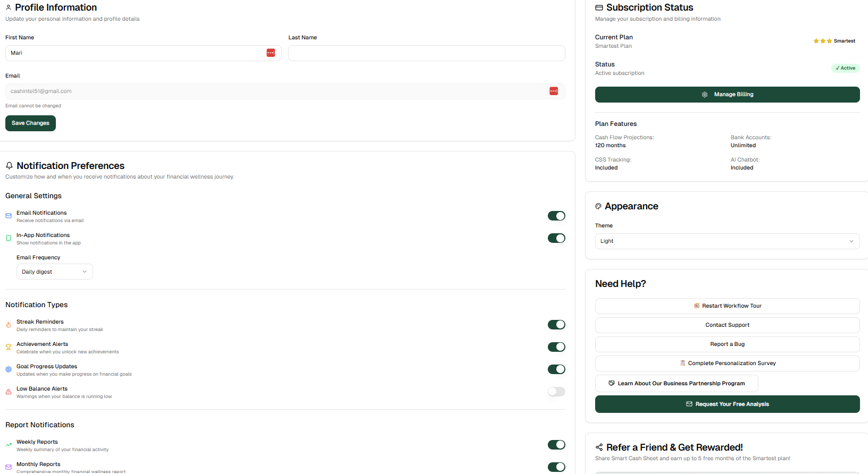This screenshot has width=868, height=474.
Task: Click the Monthly Reports envelope icon
Action: click(9, 467)
